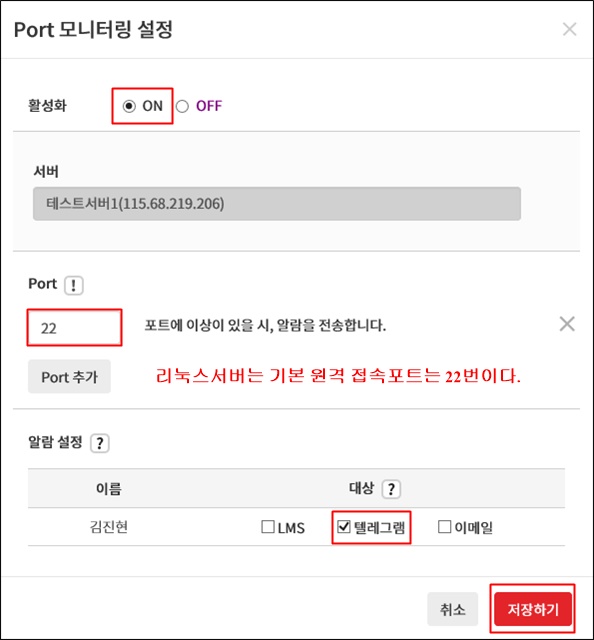Click the 이름 column header

109,489
